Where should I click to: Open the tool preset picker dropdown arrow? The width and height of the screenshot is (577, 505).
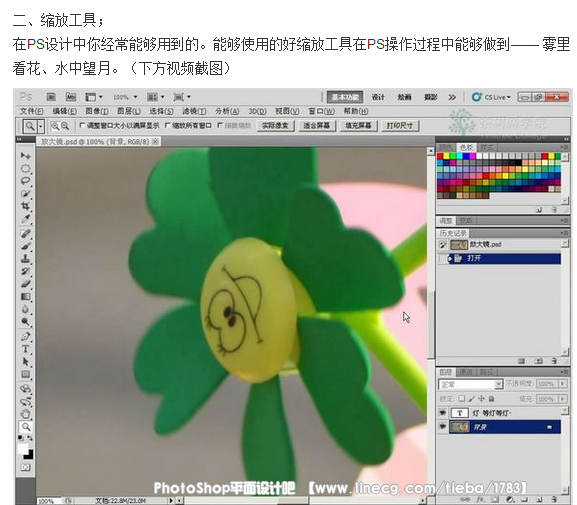pyautogui.click(x=41, y=126)
